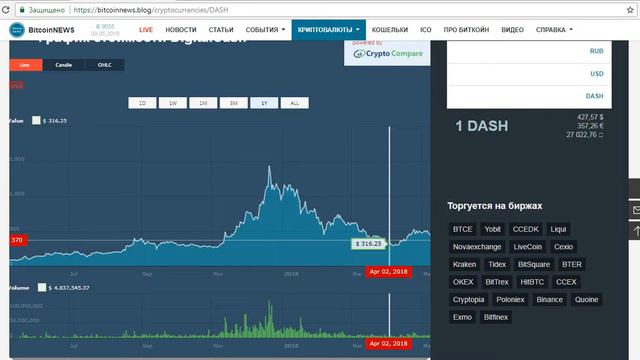Open the СТАТЬИ menu item
This screenshot has width=640, height=360.
pos(221,30)
